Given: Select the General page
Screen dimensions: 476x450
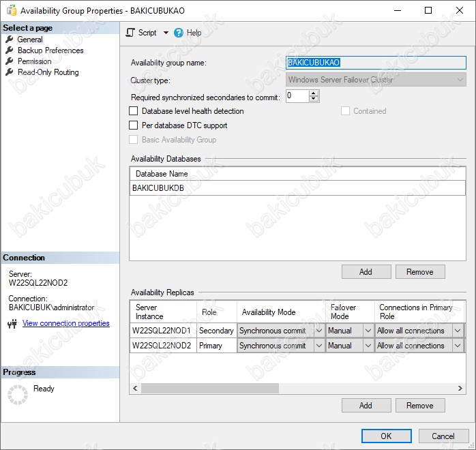Looking at the screenshot, I should click(x=30, y=40).
